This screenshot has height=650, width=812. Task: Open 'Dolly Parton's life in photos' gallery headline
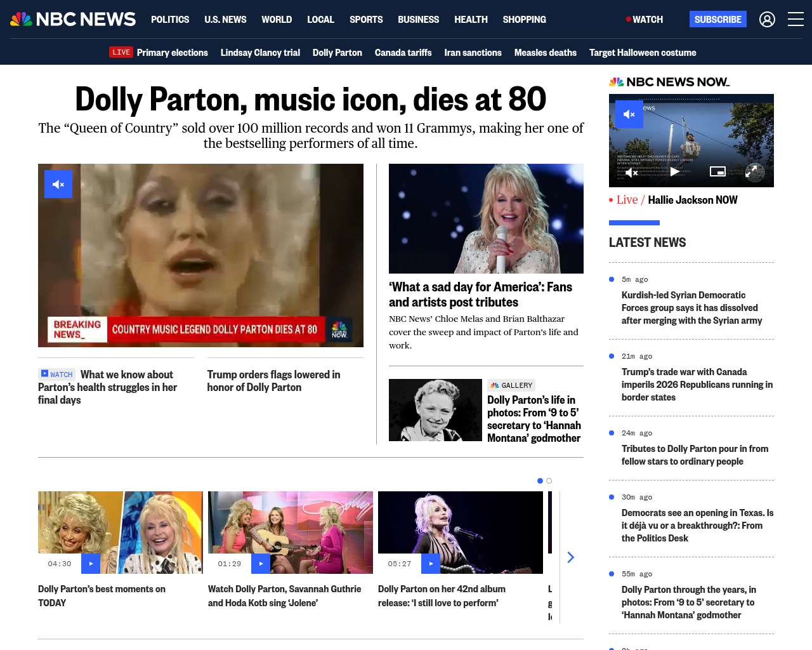534,419
